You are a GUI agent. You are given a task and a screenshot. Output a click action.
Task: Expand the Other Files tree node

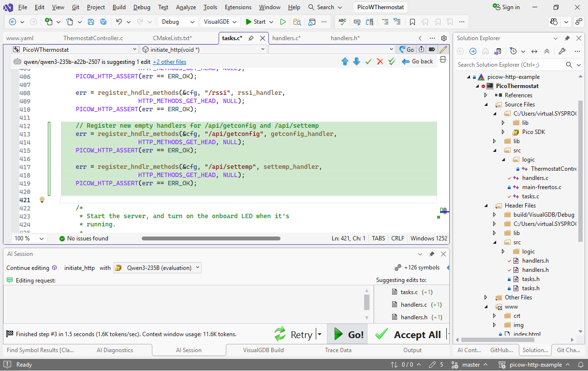coord(485,297)
